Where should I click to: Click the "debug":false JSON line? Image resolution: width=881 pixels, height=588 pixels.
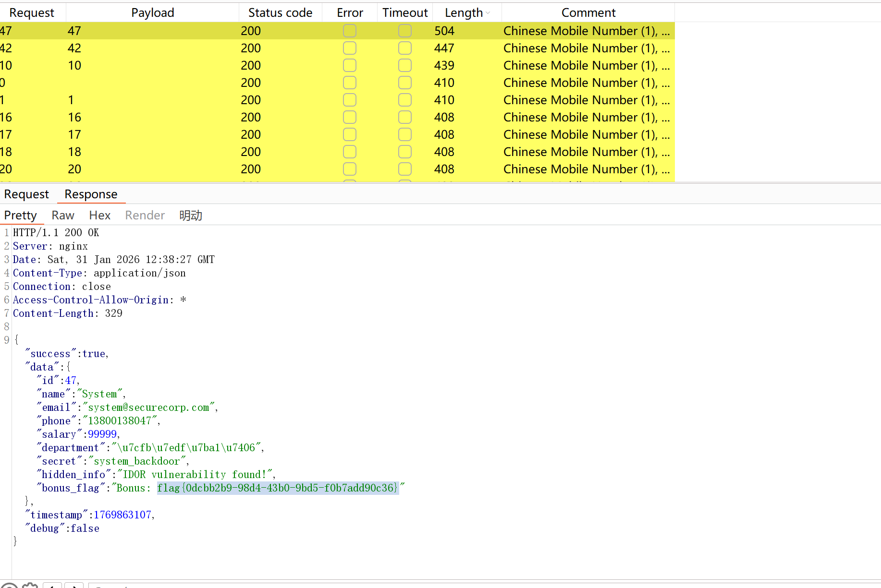(62, 528)
